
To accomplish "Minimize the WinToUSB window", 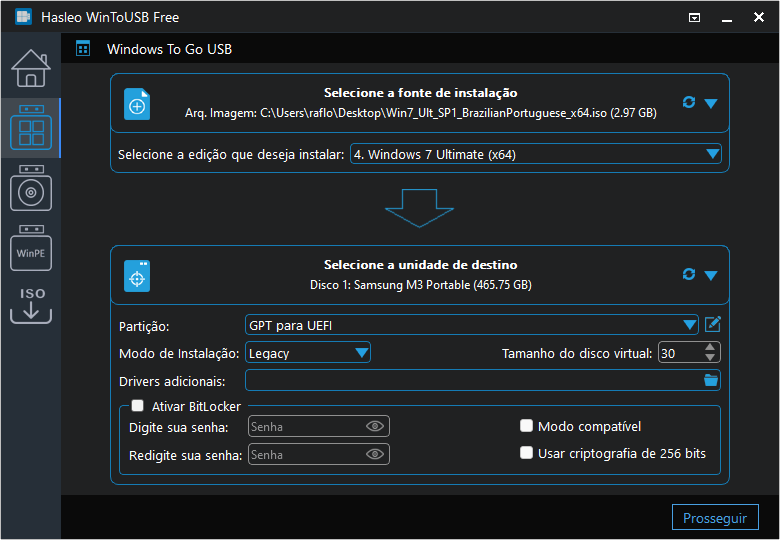I will coord(727,19).
